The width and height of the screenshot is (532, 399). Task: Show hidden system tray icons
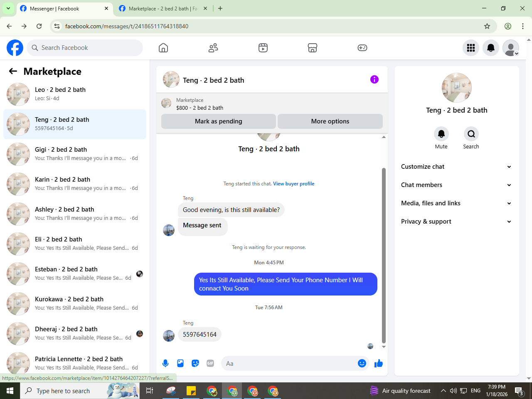click(x=443, y=391)
